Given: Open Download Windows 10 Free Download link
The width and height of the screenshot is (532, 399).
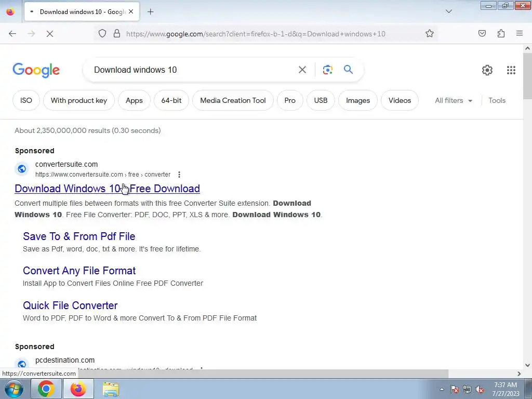Looking at the screenshot, I should pyautogui.click(x=107, y=189).
